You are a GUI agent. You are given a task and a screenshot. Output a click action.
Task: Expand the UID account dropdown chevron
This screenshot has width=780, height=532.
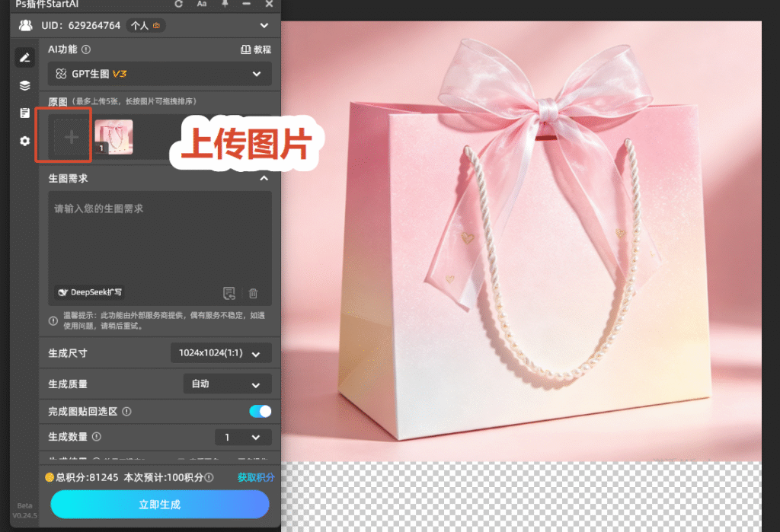click(x=264, y=25)
